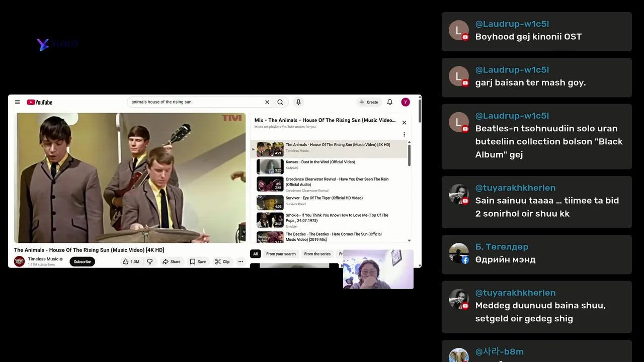Click the tuyarakhkherlen "Sain sainuu" message avatar
This screenshot has height=362, width=644.
pos(459,194)
